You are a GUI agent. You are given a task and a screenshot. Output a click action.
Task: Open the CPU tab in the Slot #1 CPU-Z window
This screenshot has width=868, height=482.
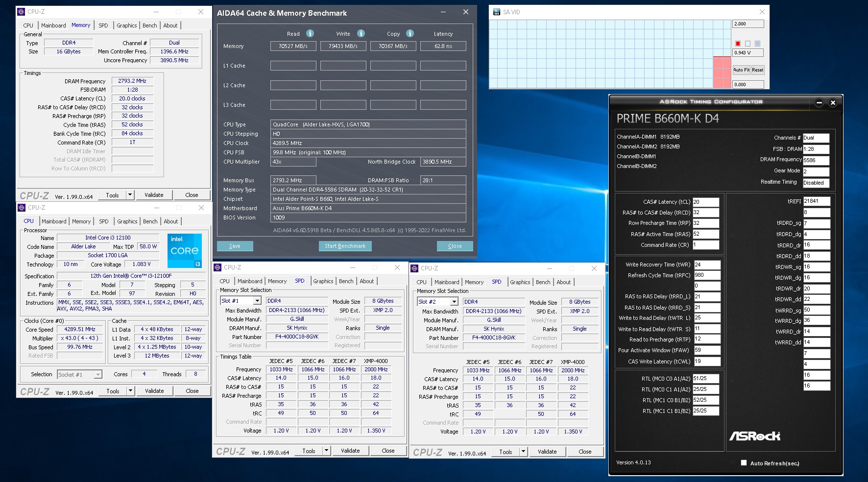[x=225, y=281]
